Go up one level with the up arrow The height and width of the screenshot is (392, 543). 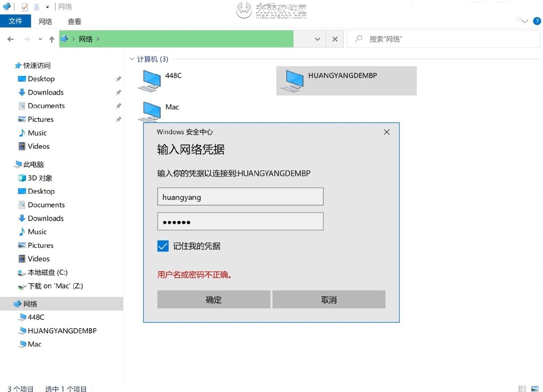52,39
